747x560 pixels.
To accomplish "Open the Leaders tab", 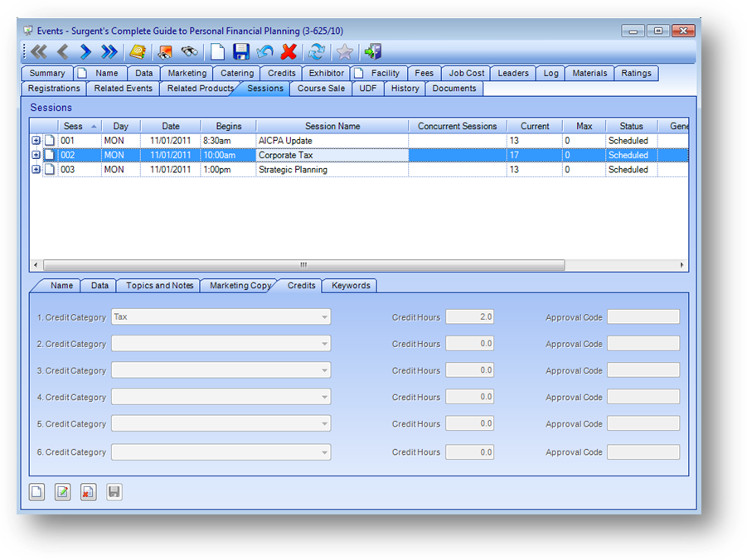I will coord(513,74).
